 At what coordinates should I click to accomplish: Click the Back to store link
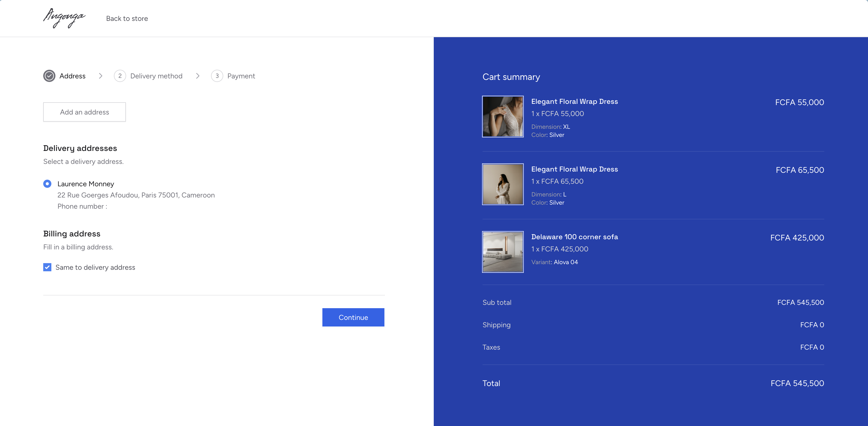[127, 19]
